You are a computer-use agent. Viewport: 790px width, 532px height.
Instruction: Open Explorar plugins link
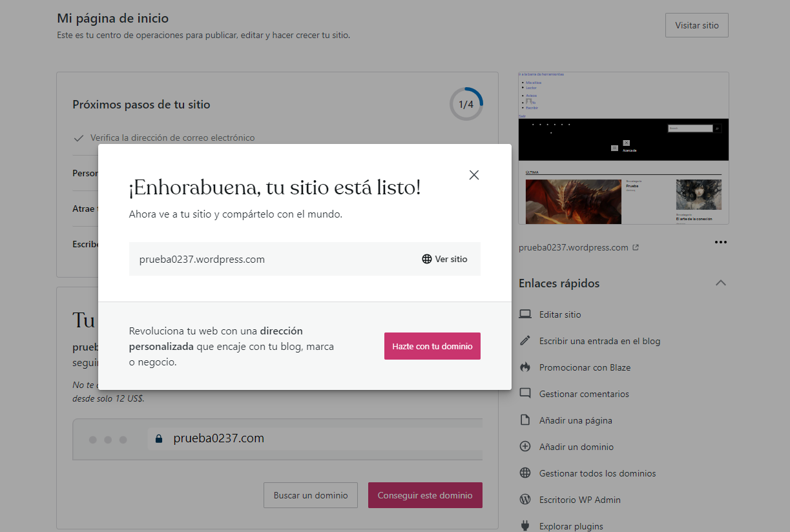[571, 526]
